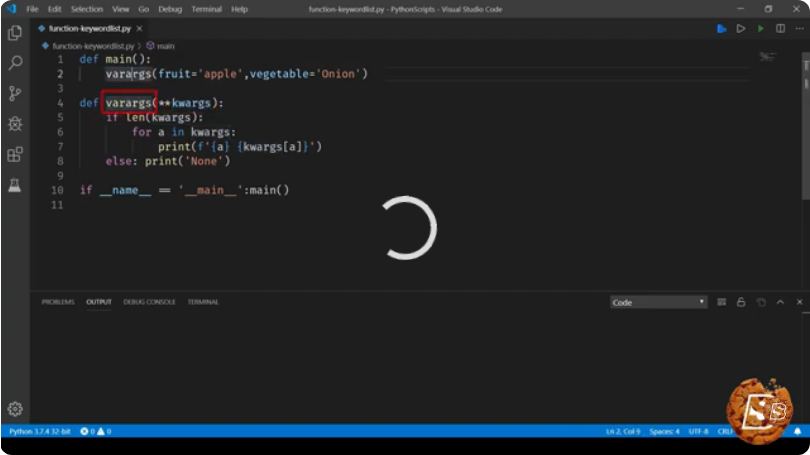This screenshot has width=810, height=455.
Task: Open the Test flask icon
Action: pos(15,184)
